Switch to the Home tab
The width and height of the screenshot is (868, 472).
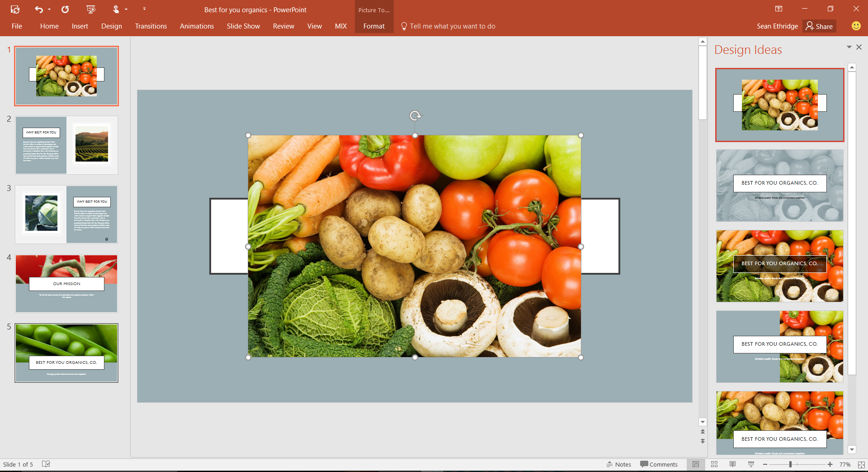(x=49, y=26)
